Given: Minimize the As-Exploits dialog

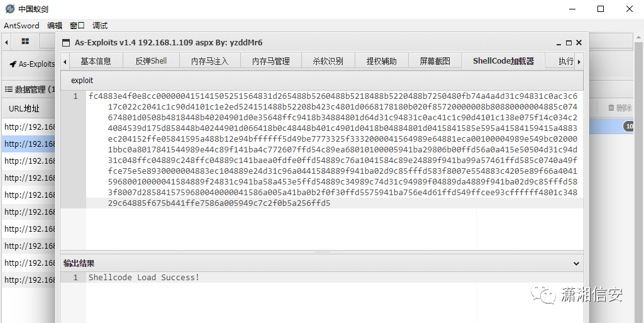Looking at the screenshot, I should click(559, 43).
